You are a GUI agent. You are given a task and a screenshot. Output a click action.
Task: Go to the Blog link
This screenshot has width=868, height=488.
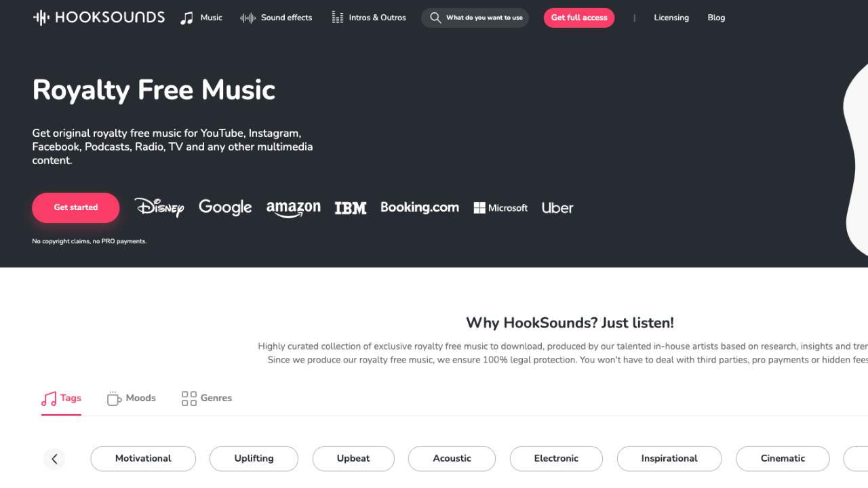tap(716, 18)
